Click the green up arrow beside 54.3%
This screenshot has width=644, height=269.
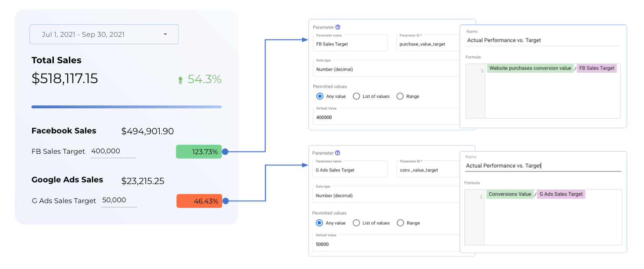click(x=181, y=80)
